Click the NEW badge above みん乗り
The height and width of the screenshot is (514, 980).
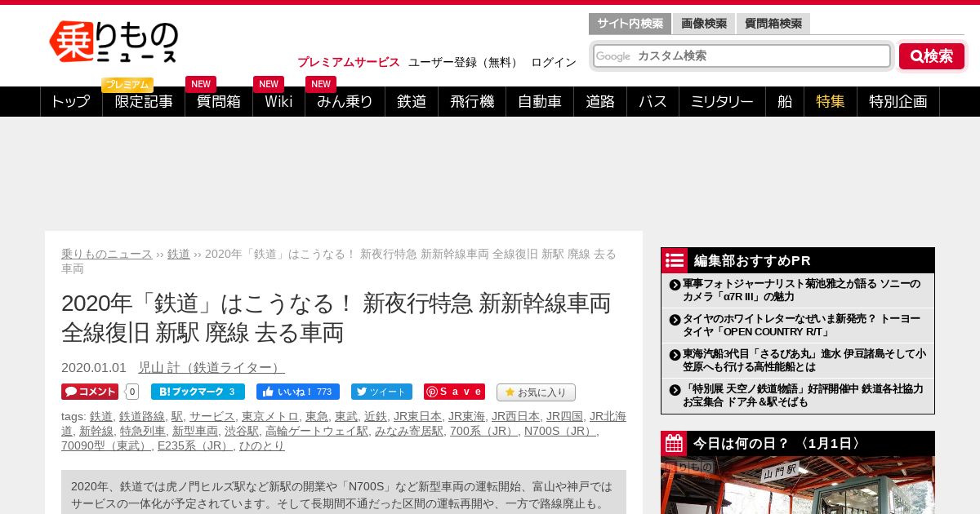(321, 84)
